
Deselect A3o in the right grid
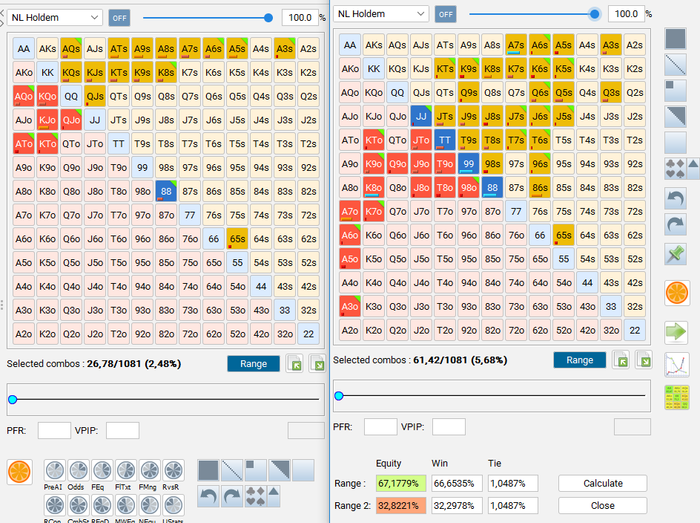[x=350, y=307]
